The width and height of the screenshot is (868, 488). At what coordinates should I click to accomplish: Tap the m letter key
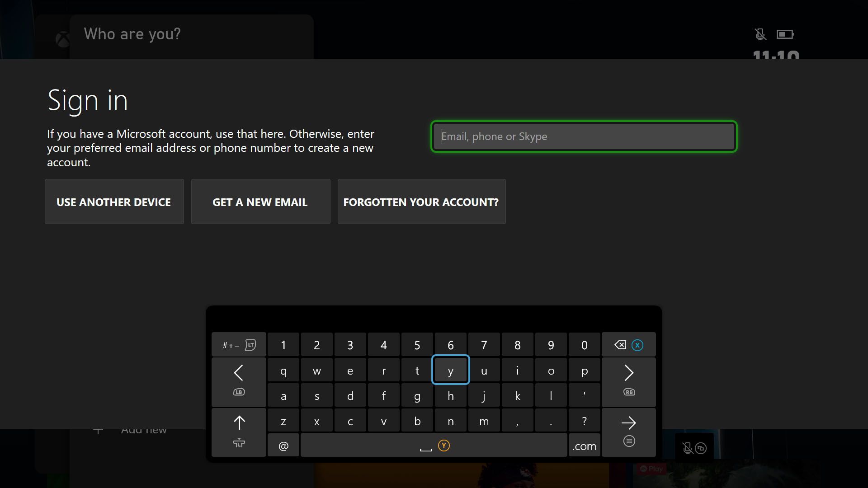click(484, 421)
